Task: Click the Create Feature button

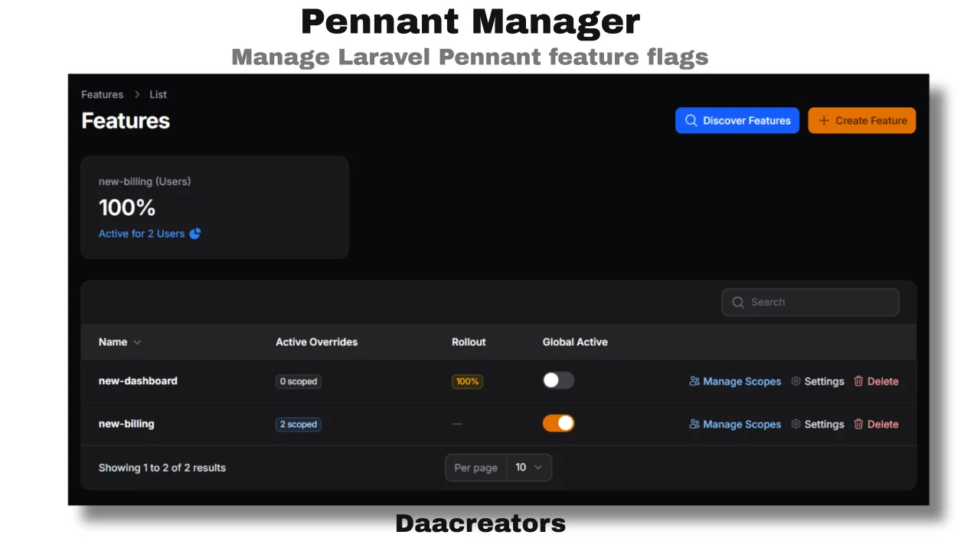Action: (862, 120)
